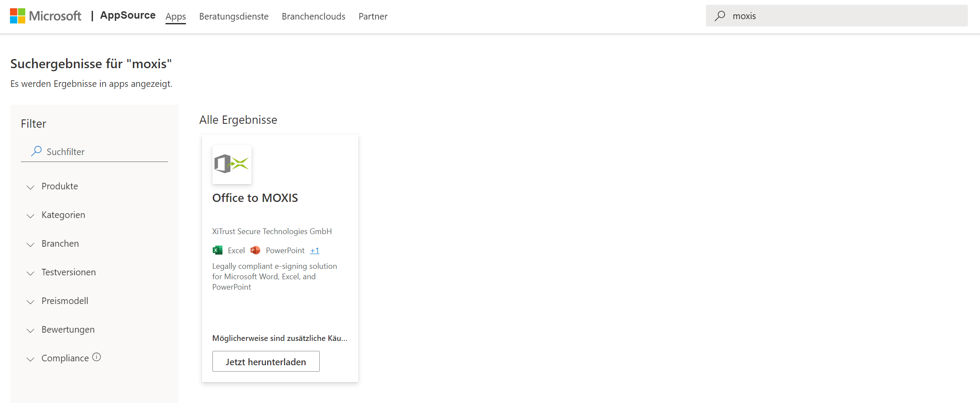980x403 pixels.
Task: Click the Jetzt herunterladen button
Action: click(x=265, y=361)
